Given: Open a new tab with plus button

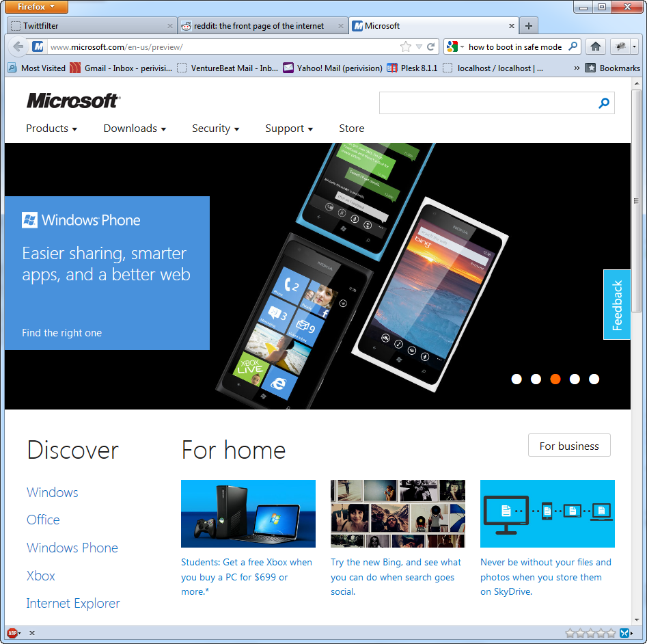Looking at the screenshot, I should pyautogui.click(x=529, y=26).
